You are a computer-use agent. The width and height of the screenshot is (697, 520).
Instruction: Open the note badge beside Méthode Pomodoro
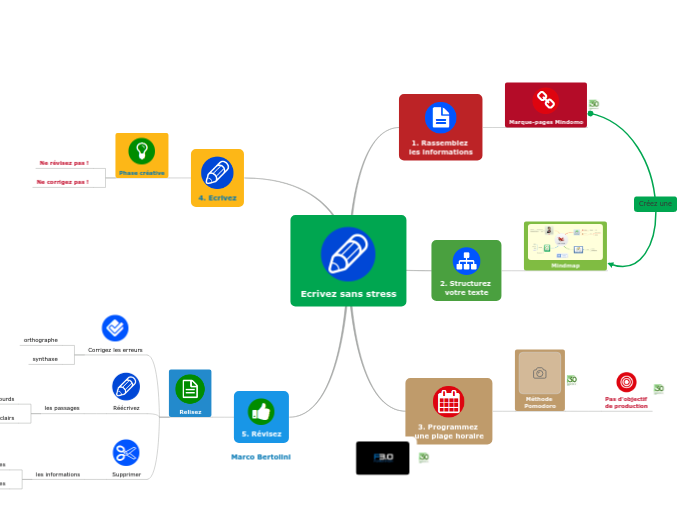(572, 380)
